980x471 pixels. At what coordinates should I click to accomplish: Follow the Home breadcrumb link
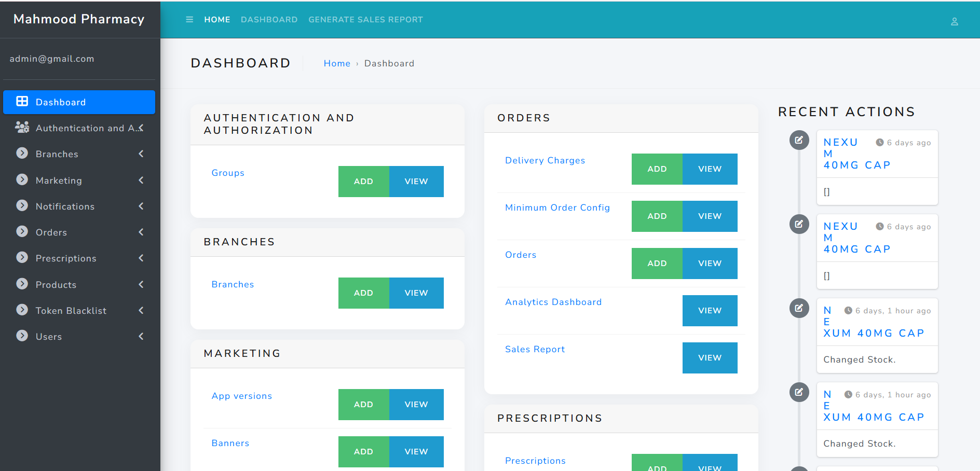[x=337, y=63]
